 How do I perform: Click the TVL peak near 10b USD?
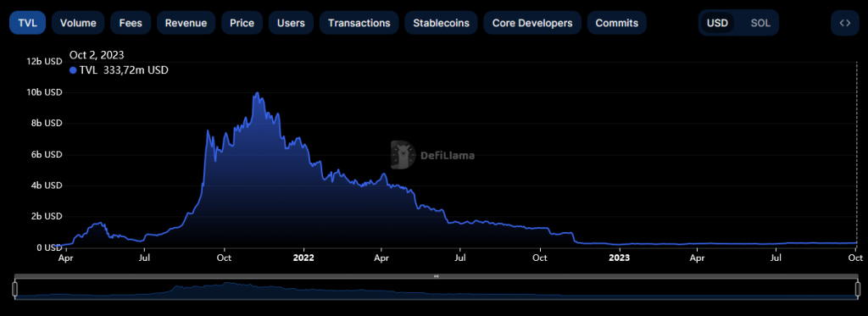coord(257,93)
